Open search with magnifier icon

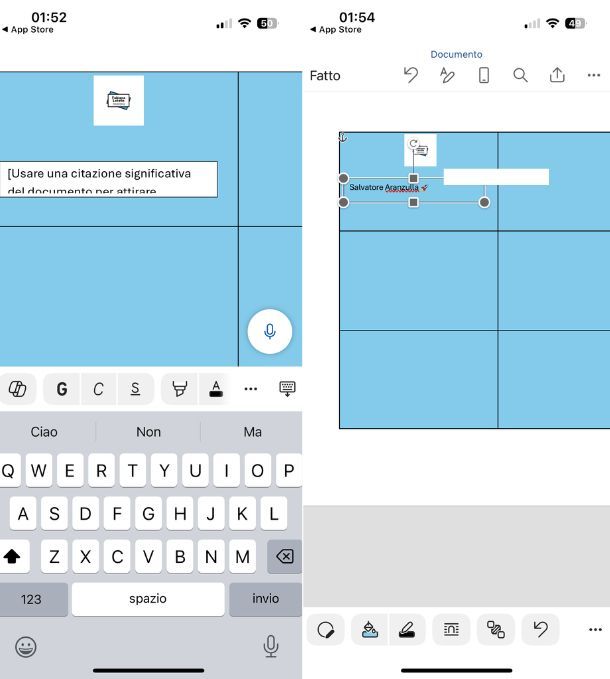click(520, 75)
